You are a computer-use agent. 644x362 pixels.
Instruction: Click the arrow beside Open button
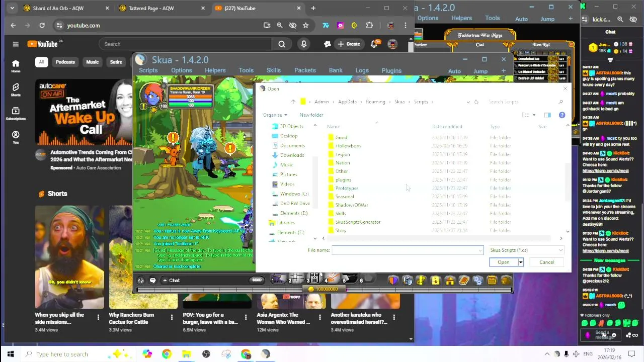click(x=521, y=262)
